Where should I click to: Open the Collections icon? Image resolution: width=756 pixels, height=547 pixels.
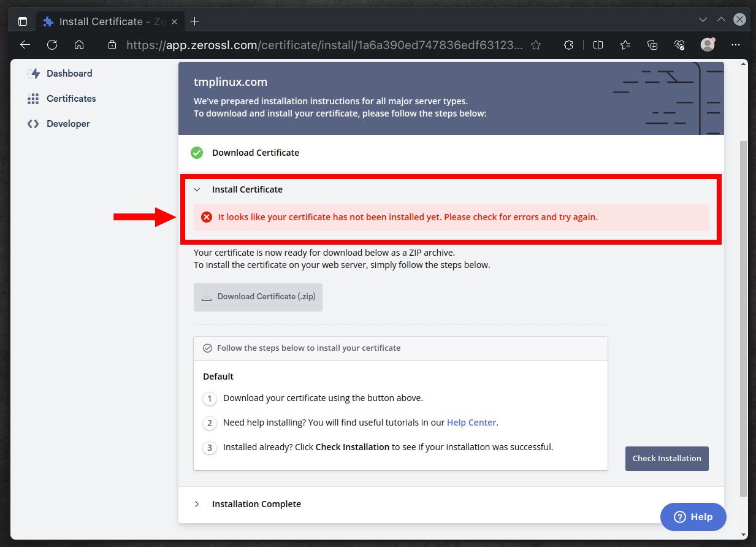pyautogui.click(x=652, y=45)
